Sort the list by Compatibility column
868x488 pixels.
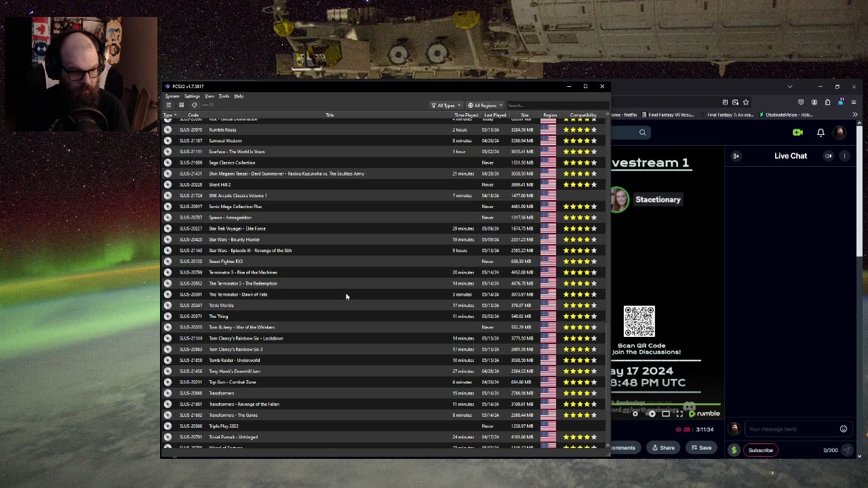[583, 115]
